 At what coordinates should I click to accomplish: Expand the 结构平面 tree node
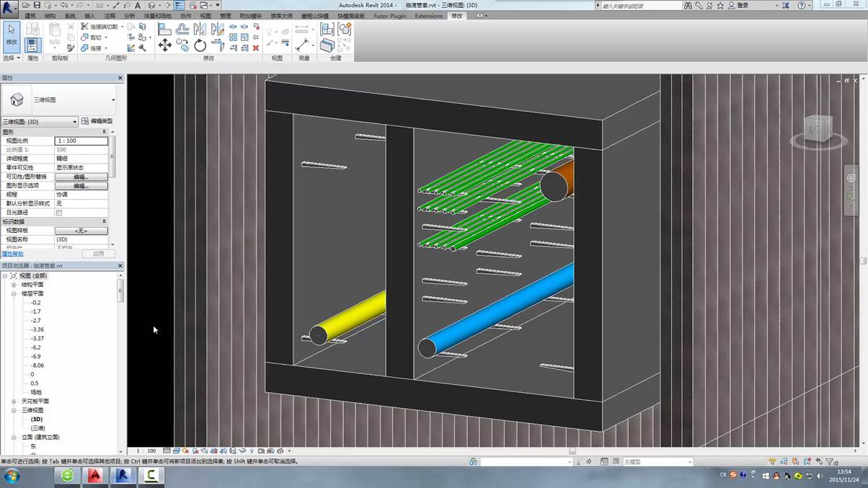pyautogui.click(x=14, y=285)
